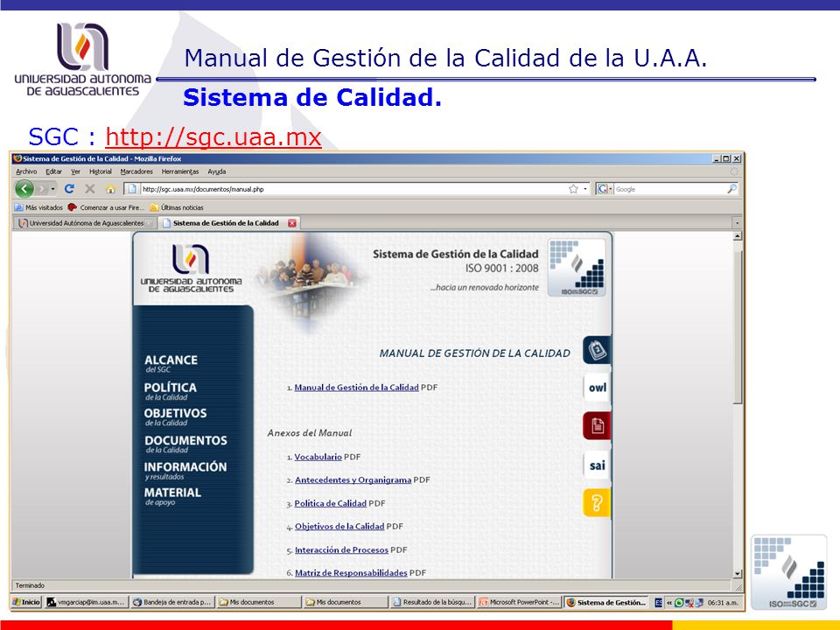
Task: Open the Archivo menu
Action: [x=26, y=171]
